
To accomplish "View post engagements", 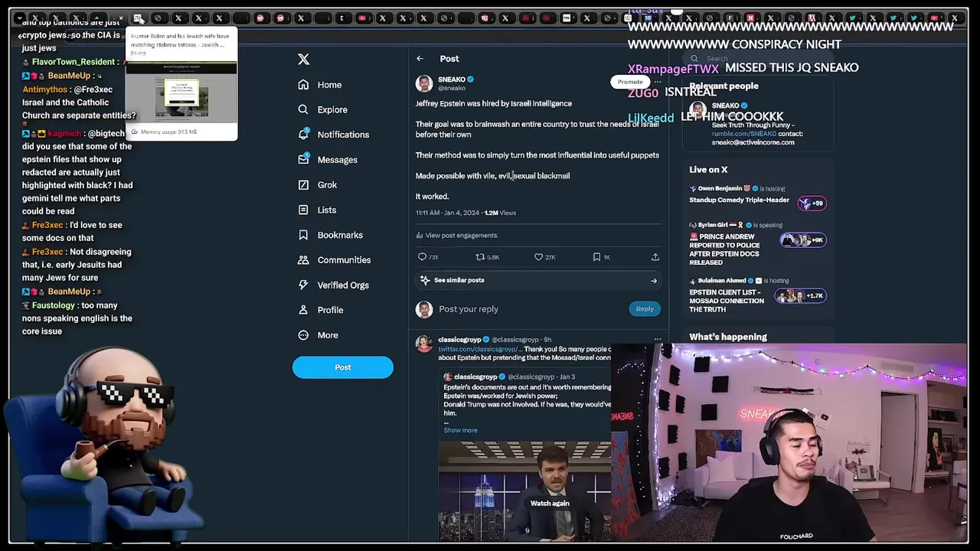I will click(x=456, y=236).
